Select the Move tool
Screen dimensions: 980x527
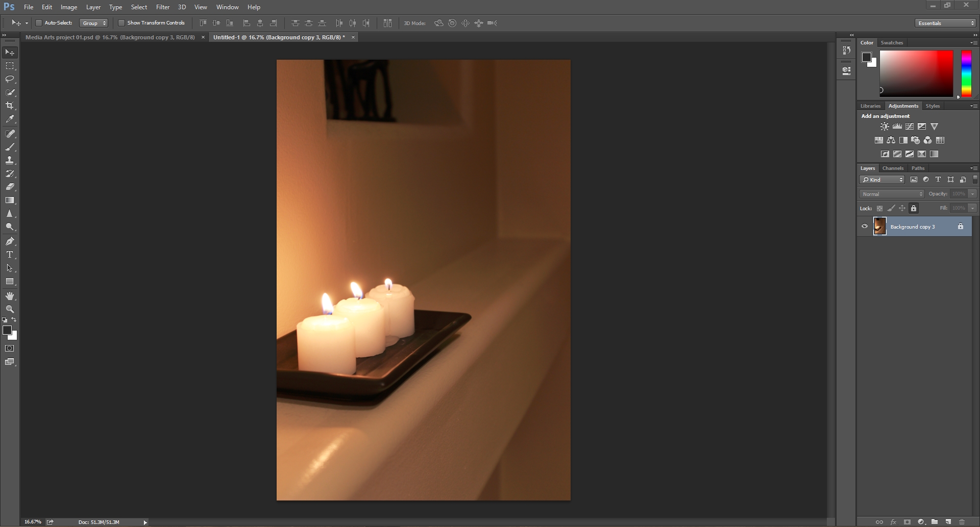coord(10,53)
